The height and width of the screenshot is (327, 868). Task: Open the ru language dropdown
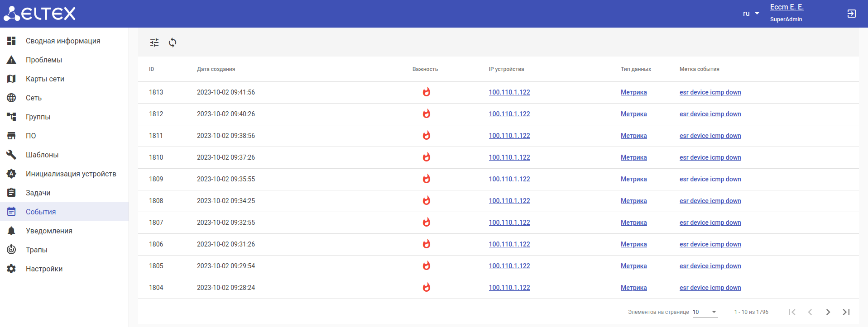[x=751, y=14]
